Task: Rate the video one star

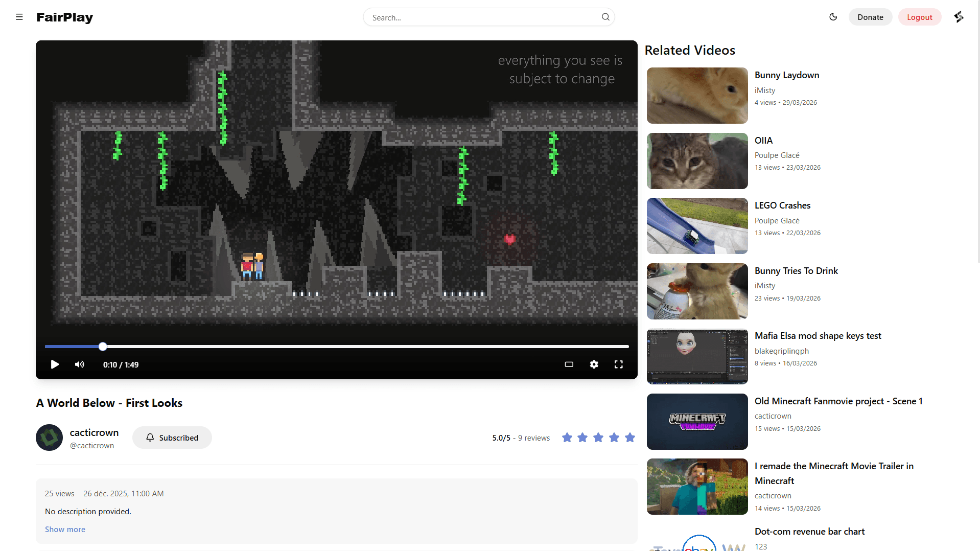Action: tap(567, 438)
